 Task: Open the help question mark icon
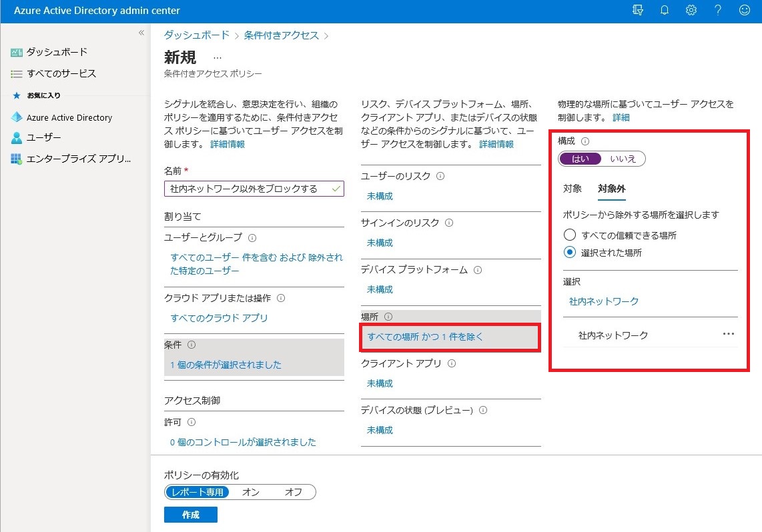(718, 10)
